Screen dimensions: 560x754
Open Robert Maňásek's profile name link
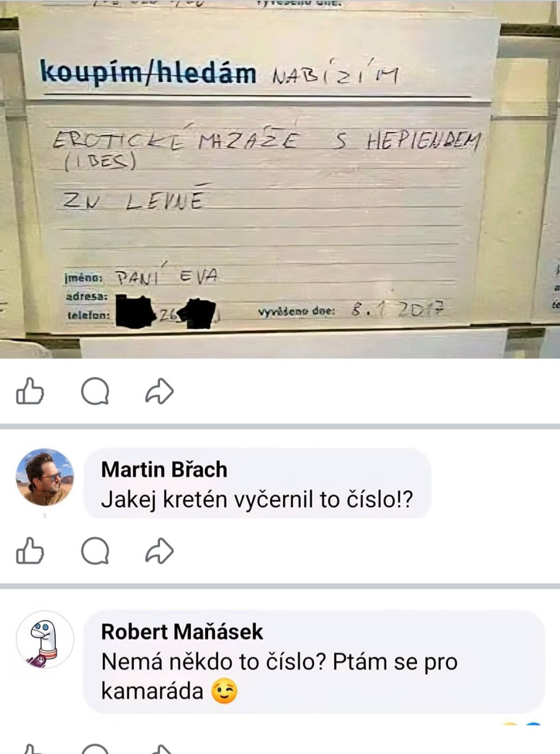click(182, 632)
